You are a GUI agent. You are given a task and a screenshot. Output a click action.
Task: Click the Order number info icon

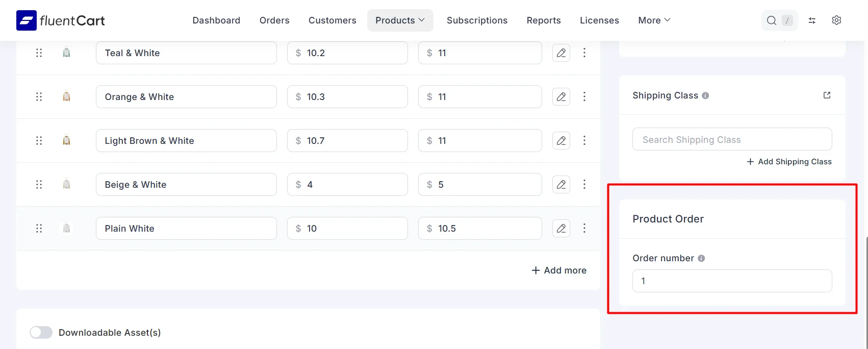(701, 258)
